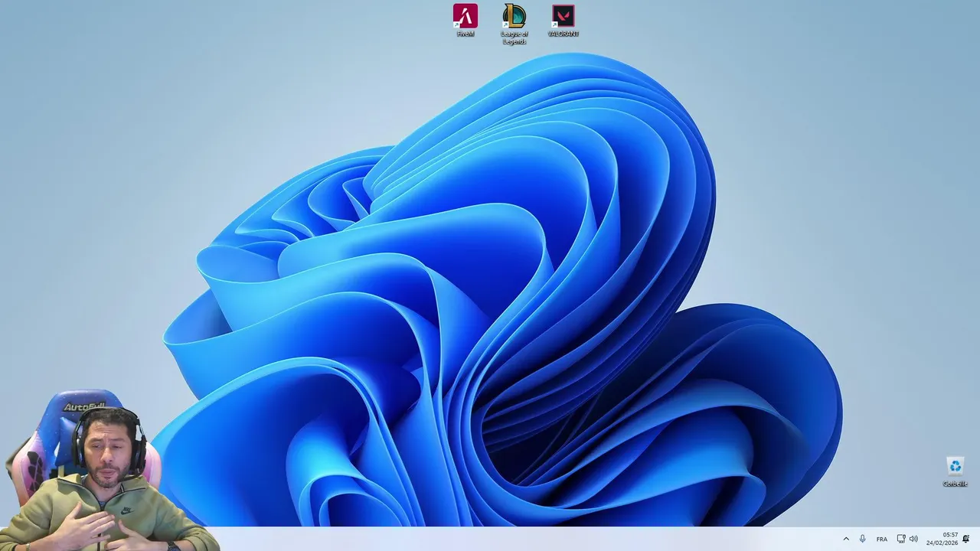
Task: Click the microphone icon in the taskbar
Action: 863,539
